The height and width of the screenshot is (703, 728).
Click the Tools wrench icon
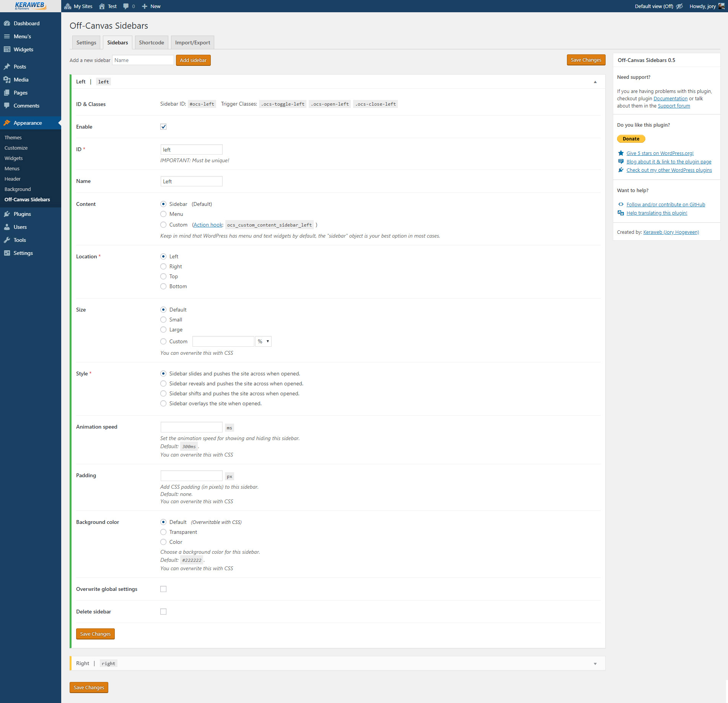(x=7, y=240)
